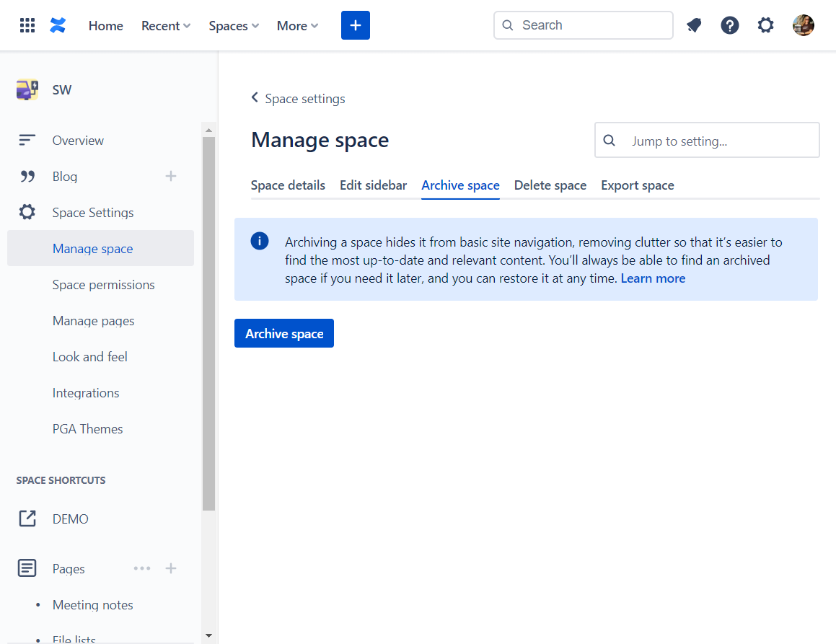This screenshot has width=836, height=644.
Task: Create new content with the plus icon
Action: 355,25
